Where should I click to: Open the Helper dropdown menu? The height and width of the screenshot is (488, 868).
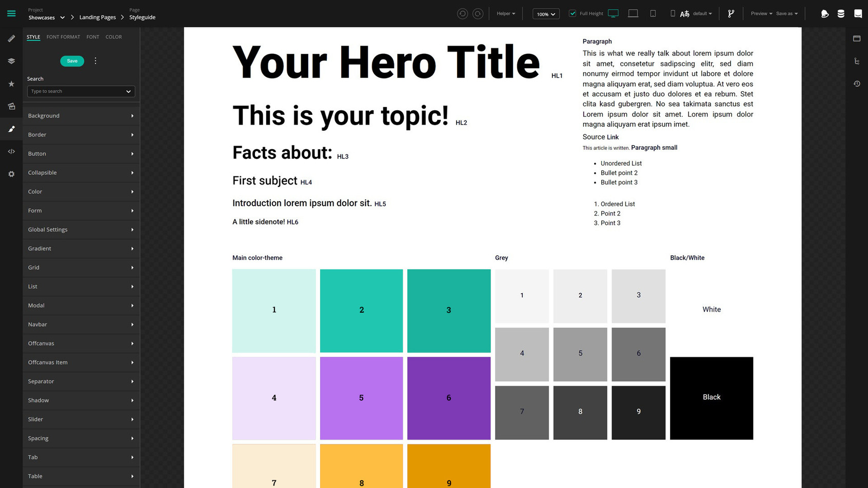(x=506, y=13)
